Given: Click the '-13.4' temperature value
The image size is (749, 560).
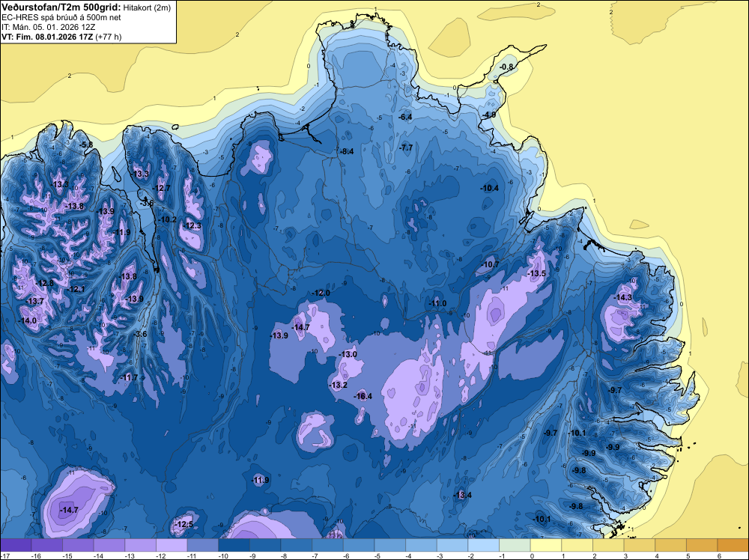Looking at the screenshot, I should coord(462,495).
